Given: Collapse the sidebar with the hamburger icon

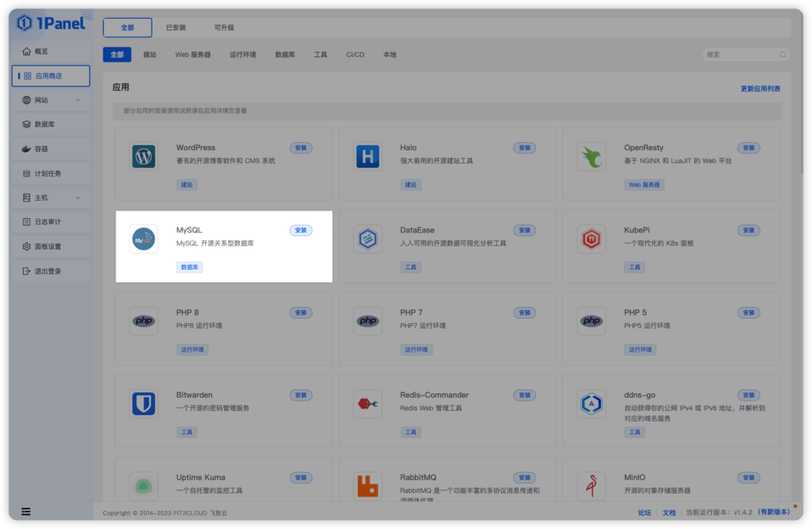Looking at the screenshot, I should 26,511.
